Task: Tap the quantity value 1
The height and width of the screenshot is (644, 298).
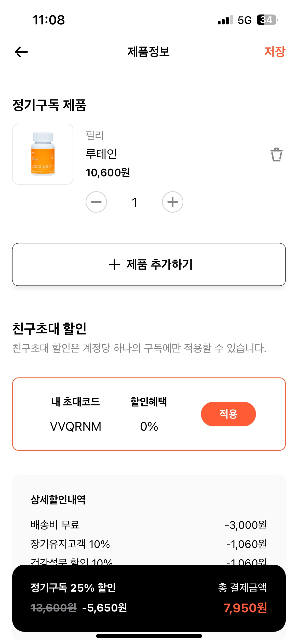Action: [x=134, y=202]
